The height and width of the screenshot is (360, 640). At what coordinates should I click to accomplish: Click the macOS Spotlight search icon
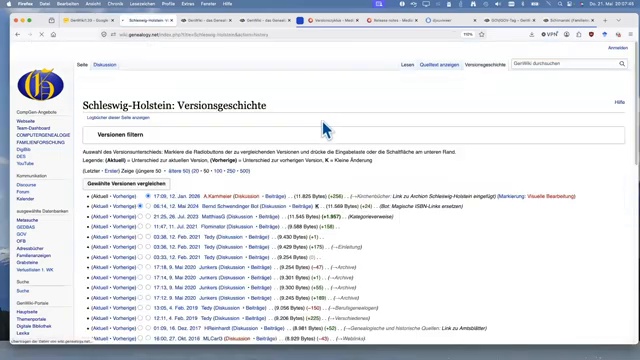(560, 4)
